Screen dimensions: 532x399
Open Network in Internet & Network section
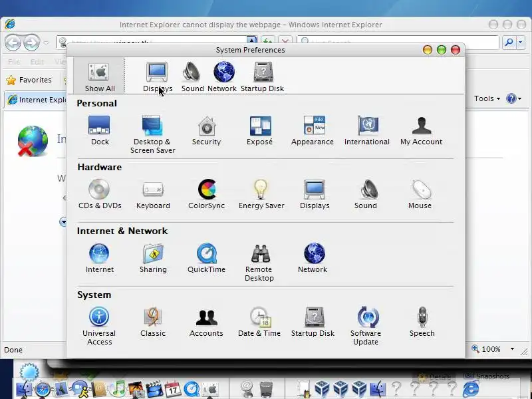[313, 258]
